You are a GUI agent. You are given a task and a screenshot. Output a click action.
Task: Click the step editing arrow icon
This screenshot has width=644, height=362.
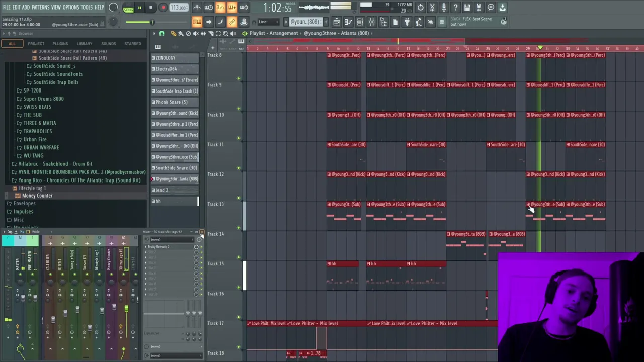(x=208, y=22)
